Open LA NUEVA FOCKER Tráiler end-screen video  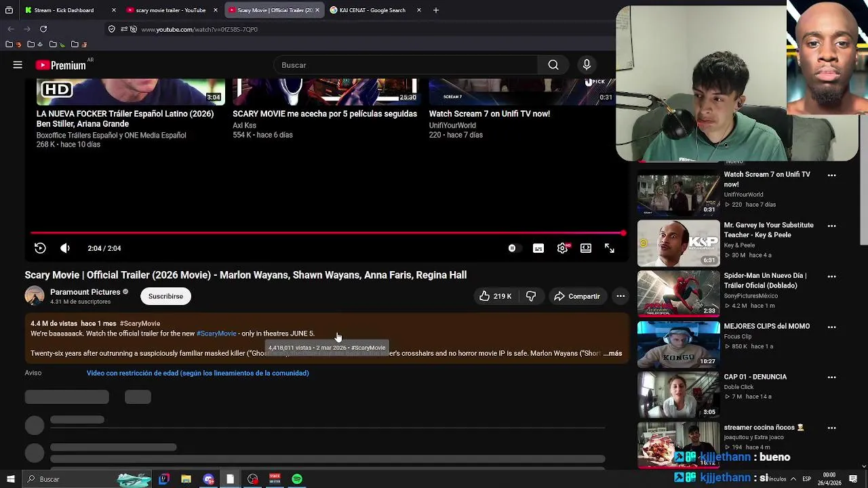(125, 119)
